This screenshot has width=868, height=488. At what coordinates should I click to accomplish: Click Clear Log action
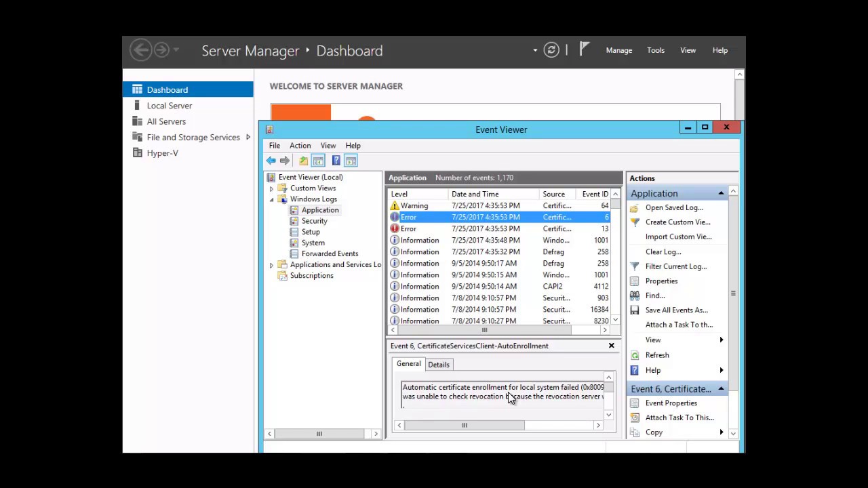(x=663, y=251)
